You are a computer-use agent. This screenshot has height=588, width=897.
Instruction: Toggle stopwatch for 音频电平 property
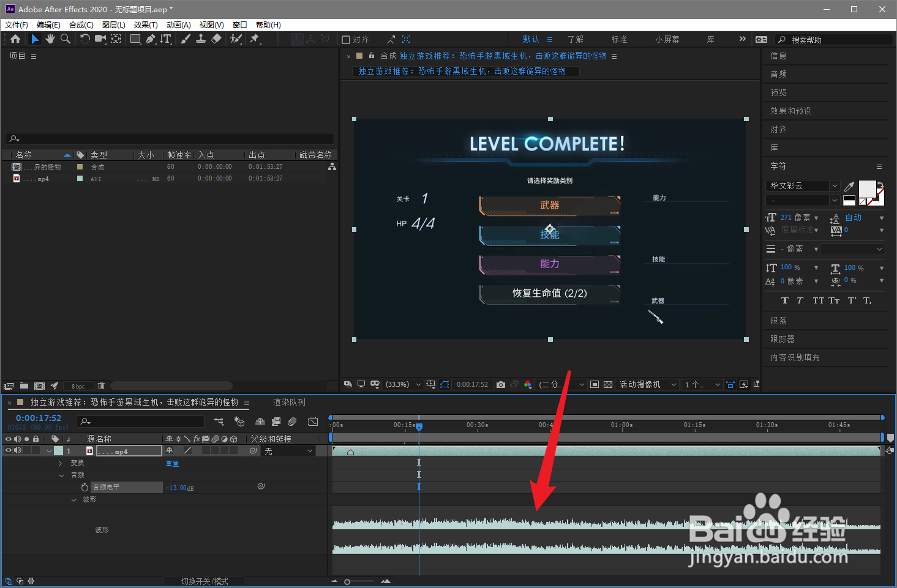click(84, 488)
